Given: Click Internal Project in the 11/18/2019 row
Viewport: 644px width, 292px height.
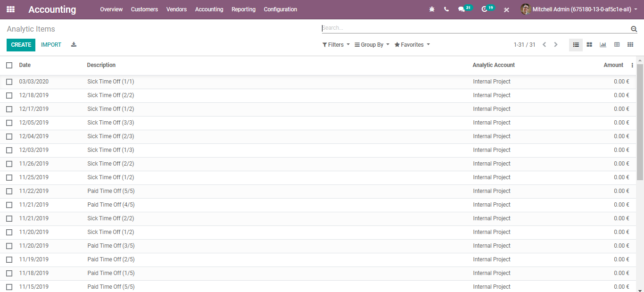Looking at the screenshot, I should coord(492,273).
